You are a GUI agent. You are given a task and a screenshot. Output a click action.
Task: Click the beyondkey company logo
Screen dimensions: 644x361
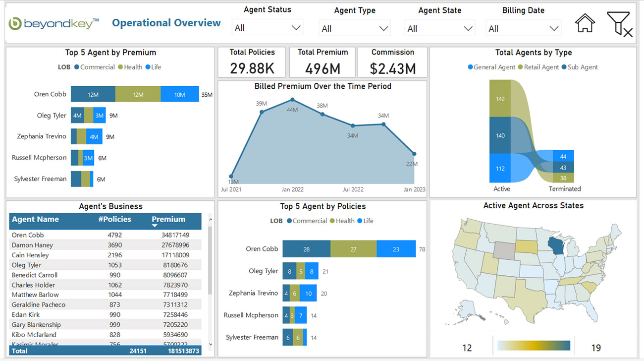click(x=54, y=22)
